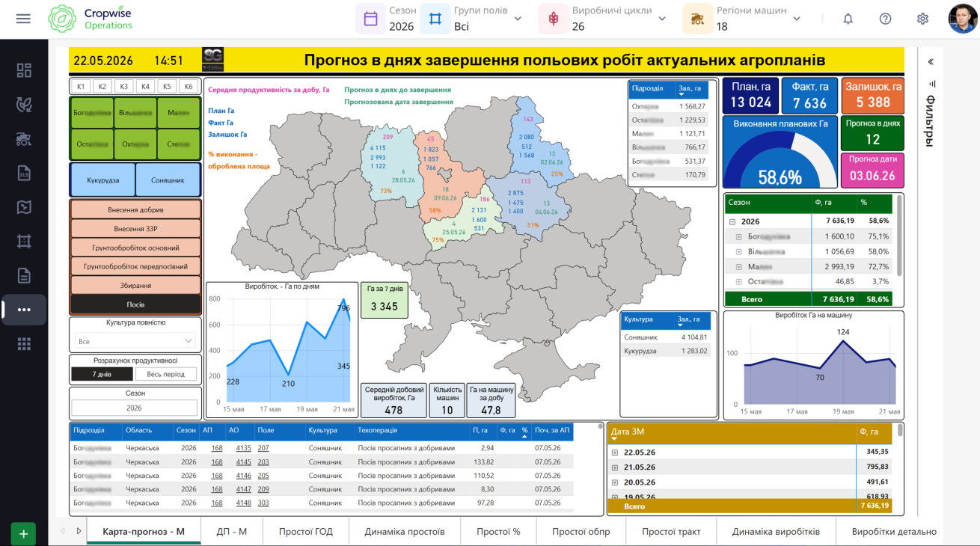This screenshot has height=546, width=980.
Task: Open crops leaf icon in sidebar
Action: (x=24, y=105)
